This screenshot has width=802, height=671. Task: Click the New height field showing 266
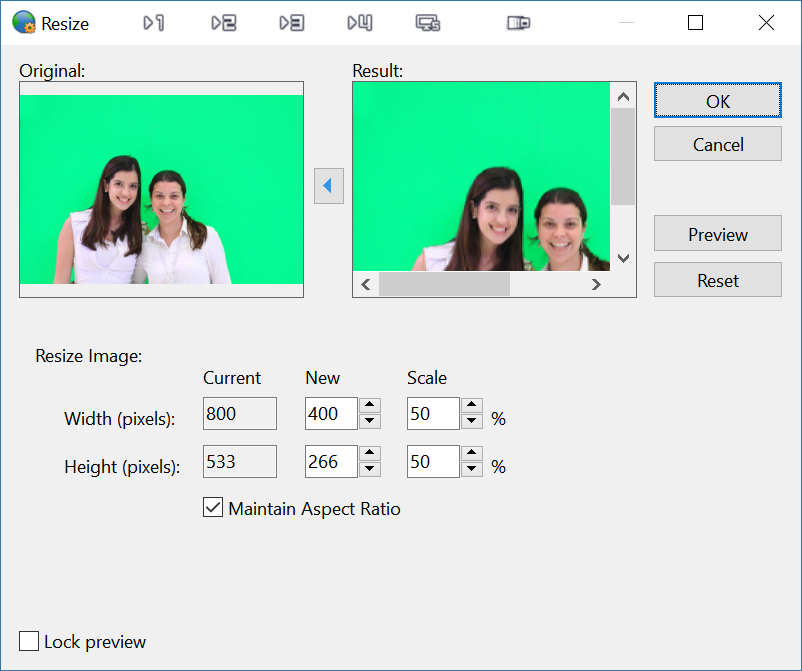tap(331, 461)
